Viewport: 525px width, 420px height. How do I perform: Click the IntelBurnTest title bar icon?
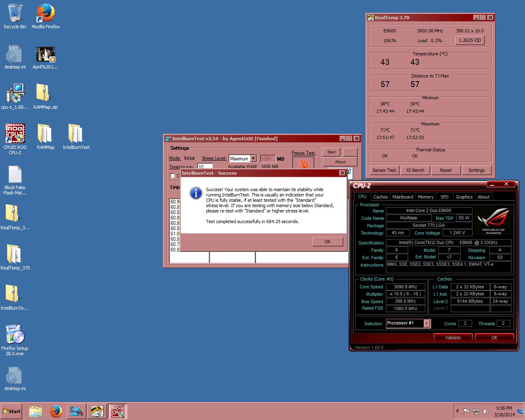[x=168, y=139]
